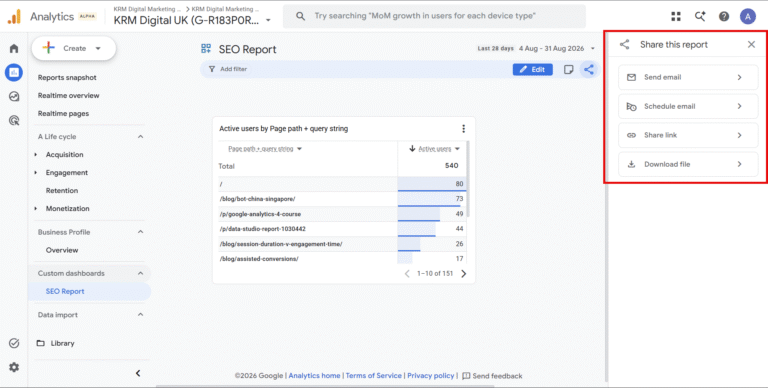Click row /blog/session-duration-v-engagement-time/
The image size is (768, 388).
pyautogui.click(x=341, y=244)
